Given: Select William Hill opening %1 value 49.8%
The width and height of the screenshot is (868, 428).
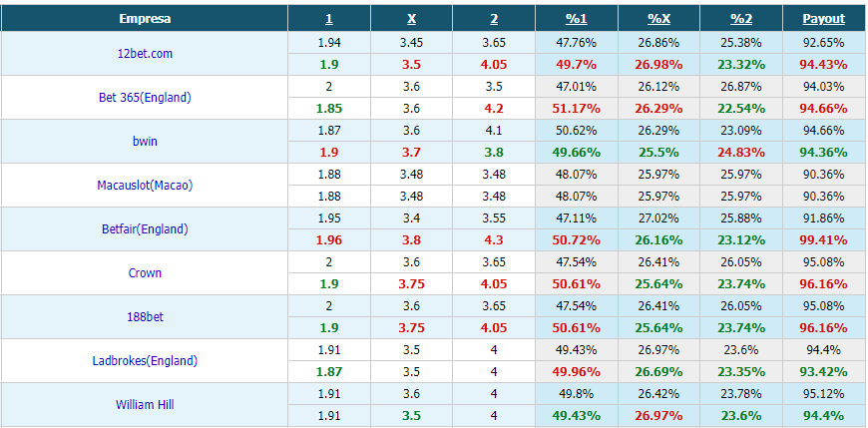Looking at the screenshot, I should click(576, 394).
